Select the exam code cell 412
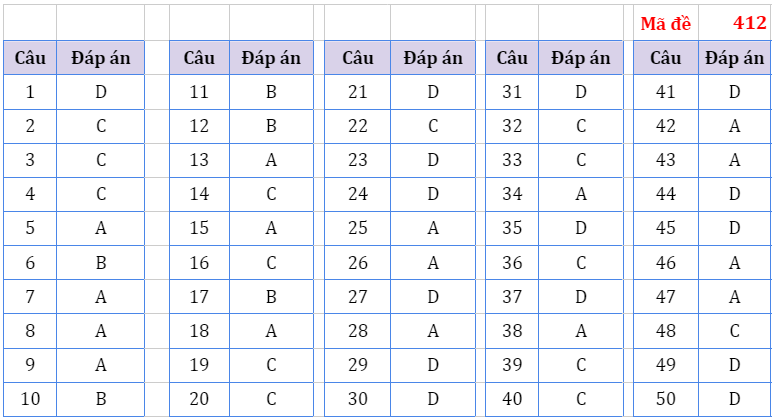Image resolution: width=773 pixels, height=418 pixels. pyautogui.click(x=749, y=23)
